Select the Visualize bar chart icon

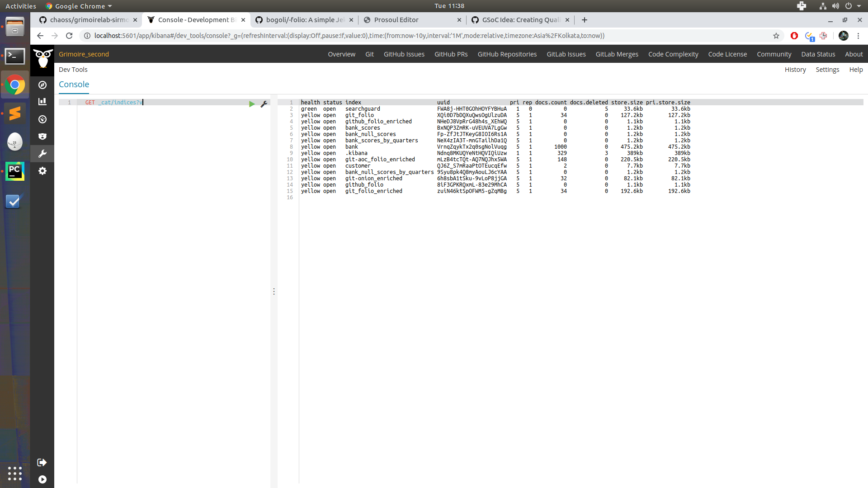coord(42,101)
